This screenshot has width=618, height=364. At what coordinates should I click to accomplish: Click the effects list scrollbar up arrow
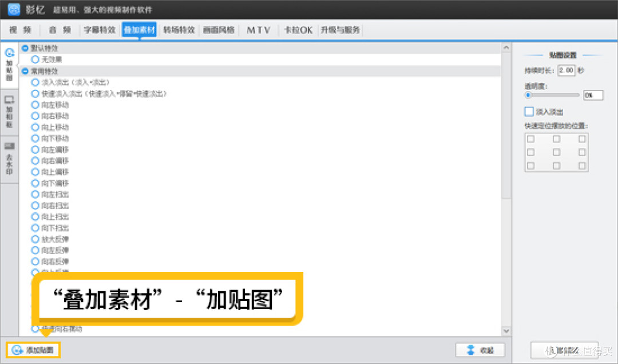click(506, 48)
